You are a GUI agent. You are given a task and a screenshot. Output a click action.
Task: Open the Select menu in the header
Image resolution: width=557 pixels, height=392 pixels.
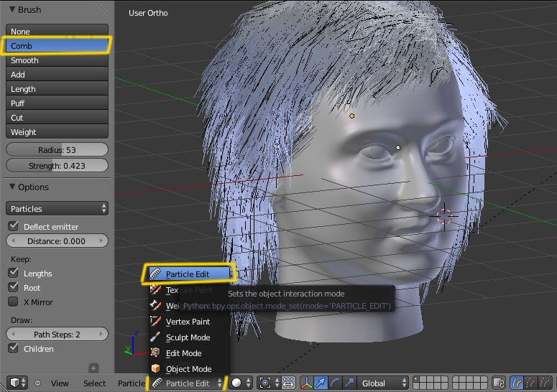click(94, 383)
